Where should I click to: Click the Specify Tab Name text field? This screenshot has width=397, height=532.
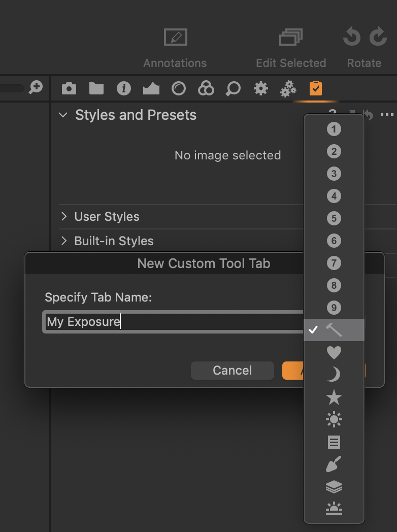point(173,322)
